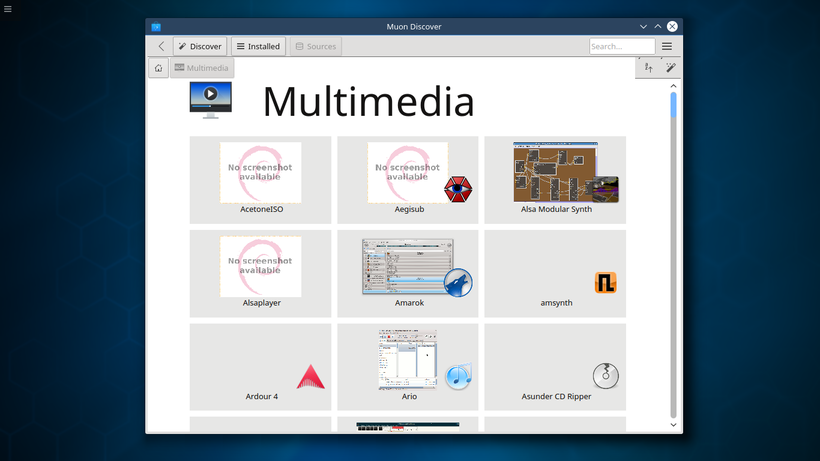The image size is (820, 461).
Task: Select the Alsaplayer label
Action: (x=261, y=303)
